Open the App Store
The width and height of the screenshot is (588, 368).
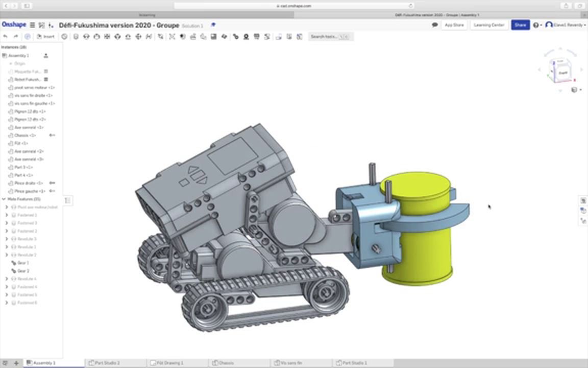tap(454, 25)
